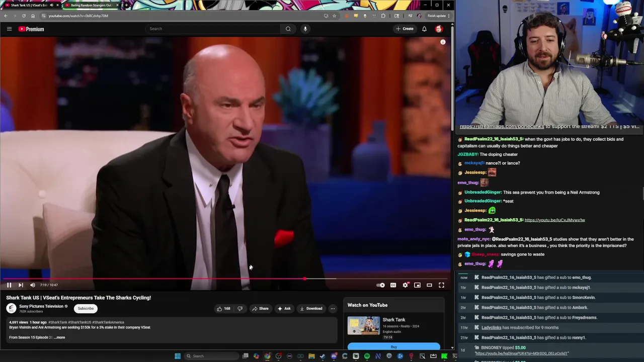Open the youtu.be link in chat

[x=554, y=220]
